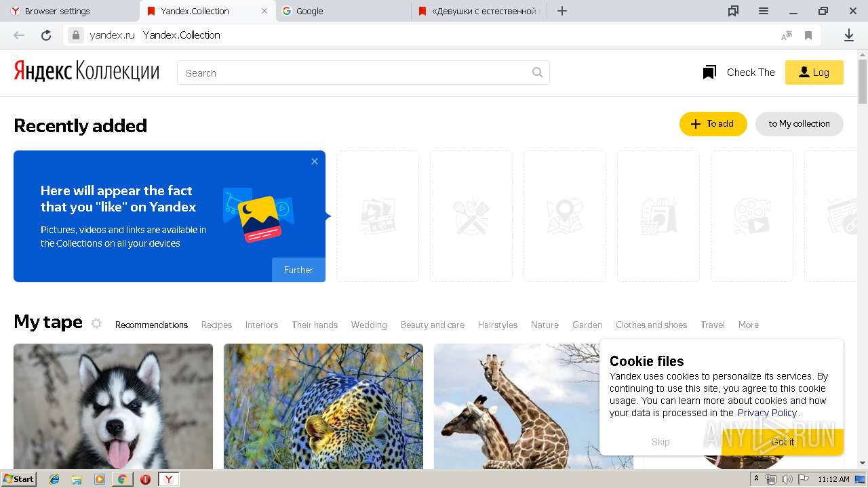This screenshot has width=868, height=488.
Task: Click the search magnifier icon
Action: point(537,73)
